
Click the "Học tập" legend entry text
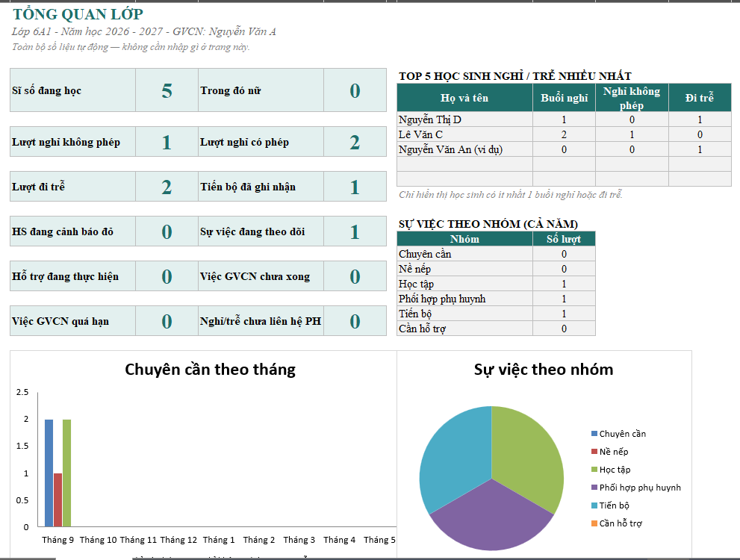coord(615,470)
